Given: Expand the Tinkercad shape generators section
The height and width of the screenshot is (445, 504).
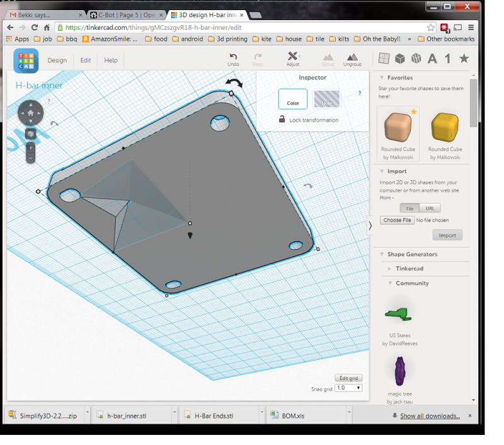Looking at the screenshot, I should pos(409,269).
